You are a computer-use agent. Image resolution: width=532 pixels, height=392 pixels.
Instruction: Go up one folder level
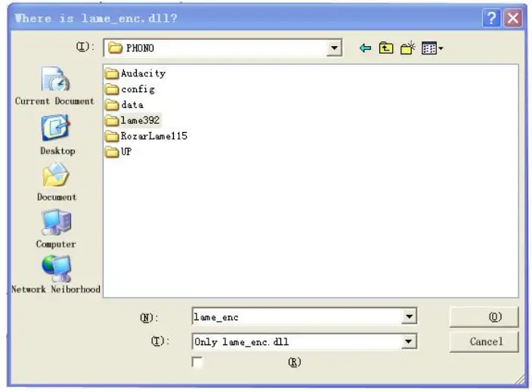pyautogui.click(x=386, y=48)
